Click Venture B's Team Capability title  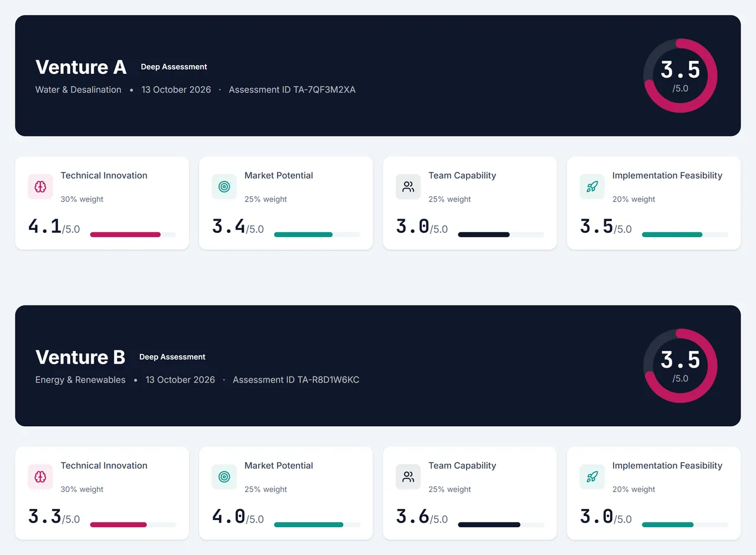[x=462, y=466]
